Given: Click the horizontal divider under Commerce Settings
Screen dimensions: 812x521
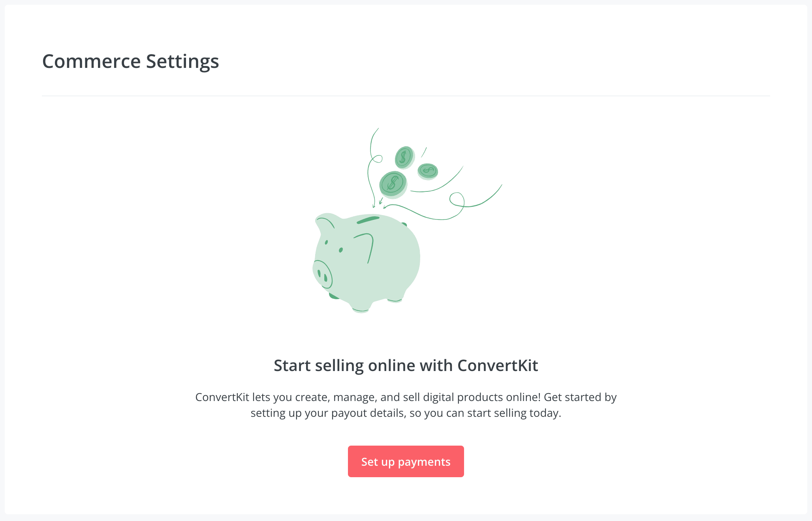Looking at the screenshot, I should click(406, 96).
